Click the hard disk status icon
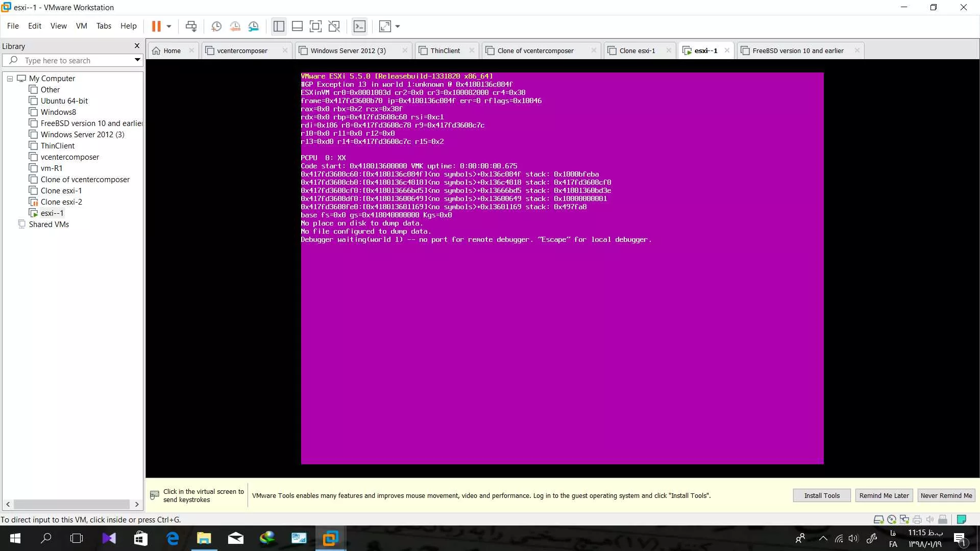The height and width of the screenshot is (551, 980). point(879,520)
